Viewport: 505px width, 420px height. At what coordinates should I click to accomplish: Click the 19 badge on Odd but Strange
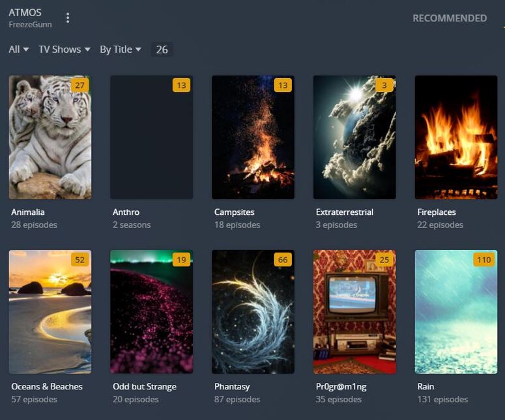(x=181, y=260)
